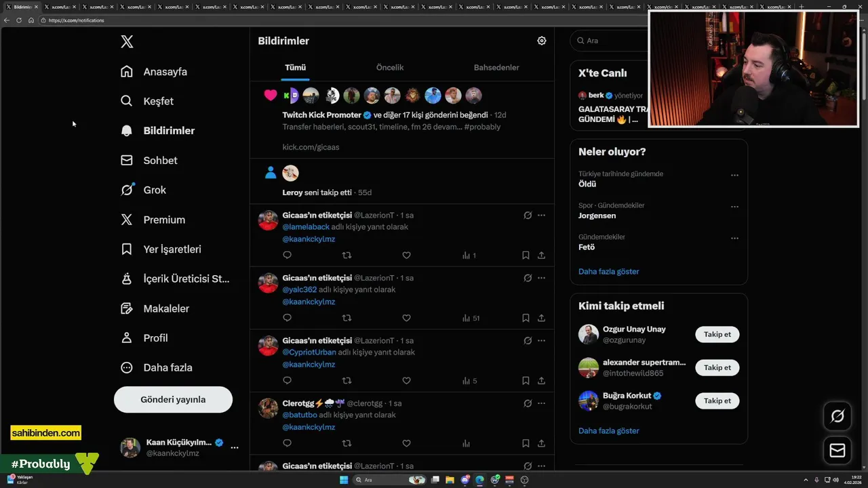Click Daha fazla göster under follow suggestions

tap(608, 430)
